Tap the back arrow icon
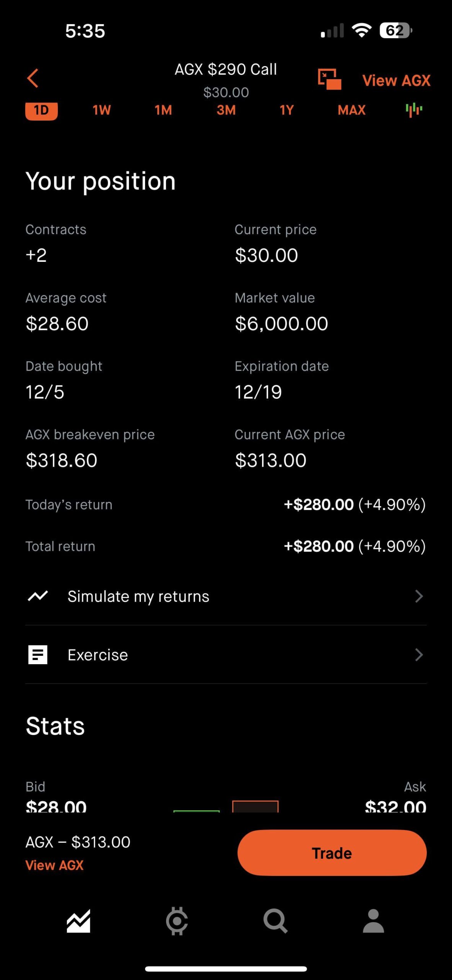452x980 pixels. point(33,78)
